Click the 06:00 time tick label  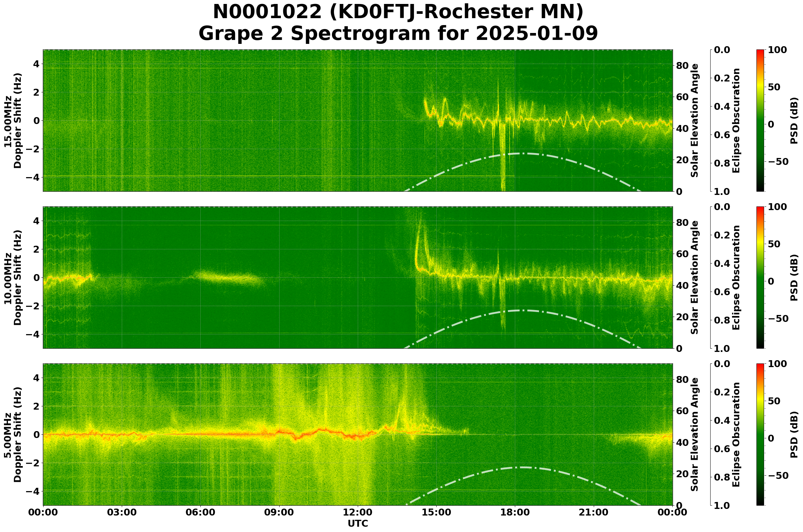pos(200,513)
